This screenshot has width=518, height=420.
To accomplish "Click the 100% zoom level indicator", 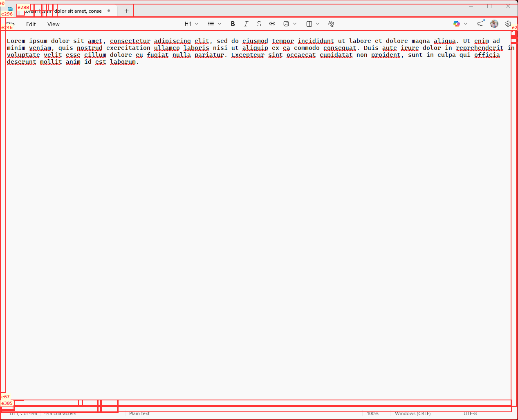I will click(x=373, y=413).
